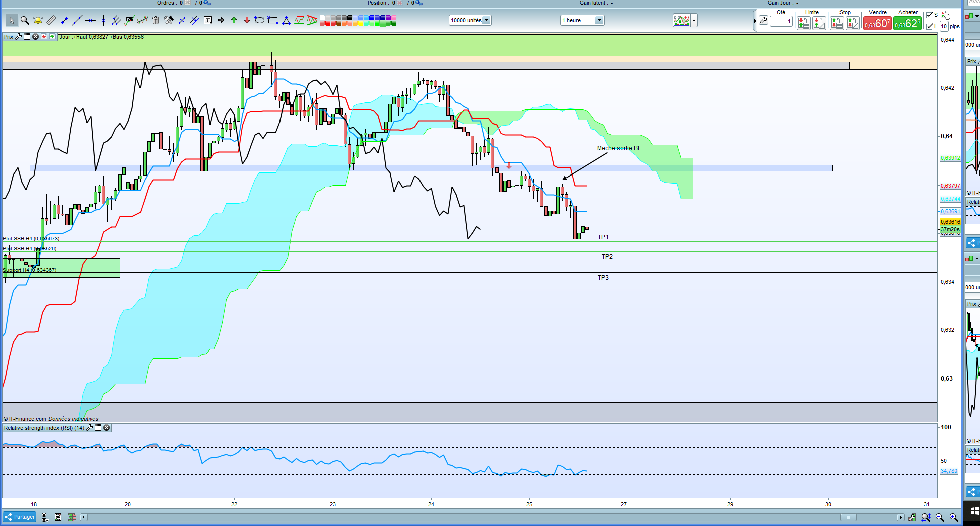Click the second Limite order button
This screenshot has height=526, width=980.
coord(819,23)
